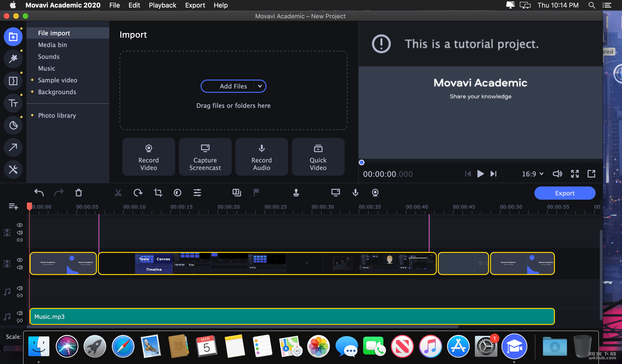This screenshot has width=622, height=364.
Task: Open the Import tab in left sidebar
Action: 13,37
